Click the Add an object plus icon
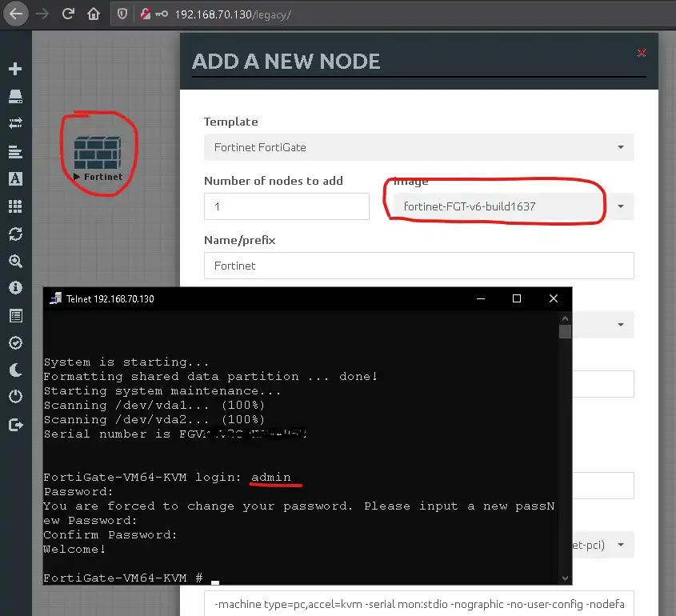676x616 pixels. (15, 69)
